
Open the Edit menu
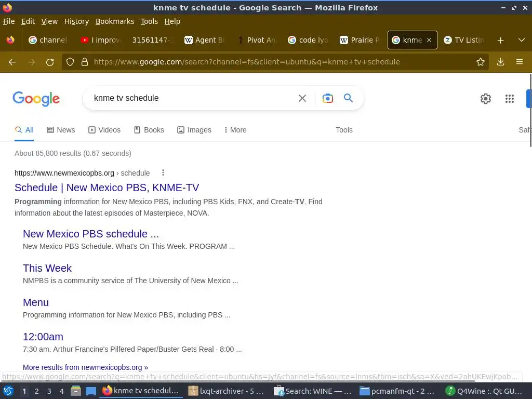pos(28,21)
